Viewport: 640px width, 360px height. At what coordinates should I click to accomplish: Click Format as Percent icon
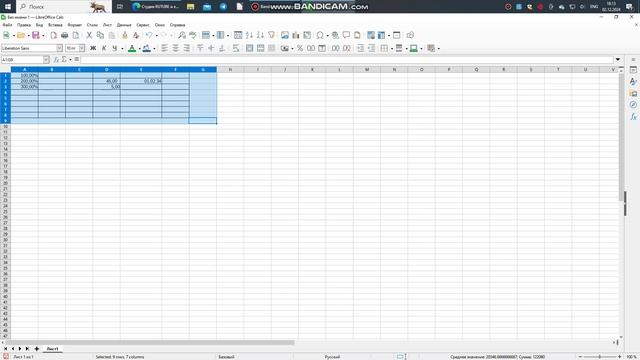300,48
